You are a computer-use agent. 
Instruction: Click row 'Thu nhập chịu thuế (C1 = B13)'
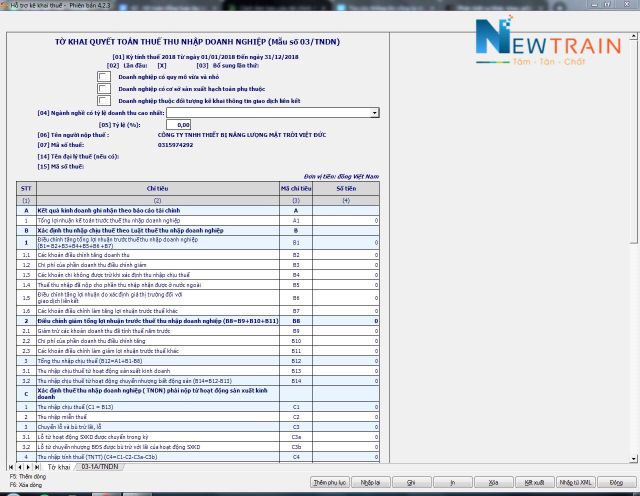198,407
